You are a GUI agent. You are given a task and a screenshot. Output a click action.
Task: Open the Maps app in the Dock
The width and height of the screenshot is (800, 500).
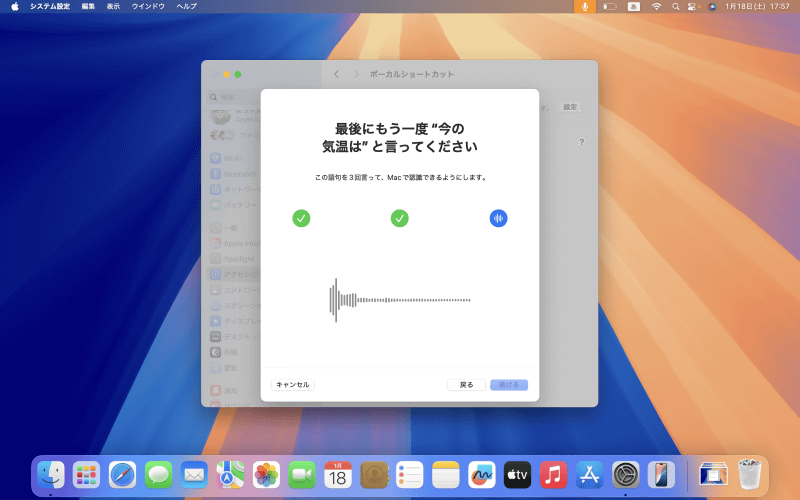point(230,474)
